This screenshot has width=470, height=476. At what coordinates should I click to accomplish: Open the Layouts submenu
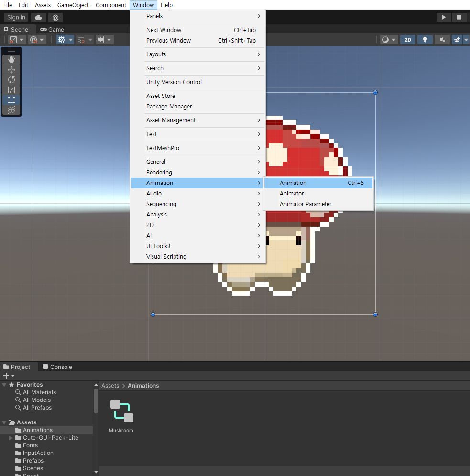pyautogui.click(x=198, y=54)
